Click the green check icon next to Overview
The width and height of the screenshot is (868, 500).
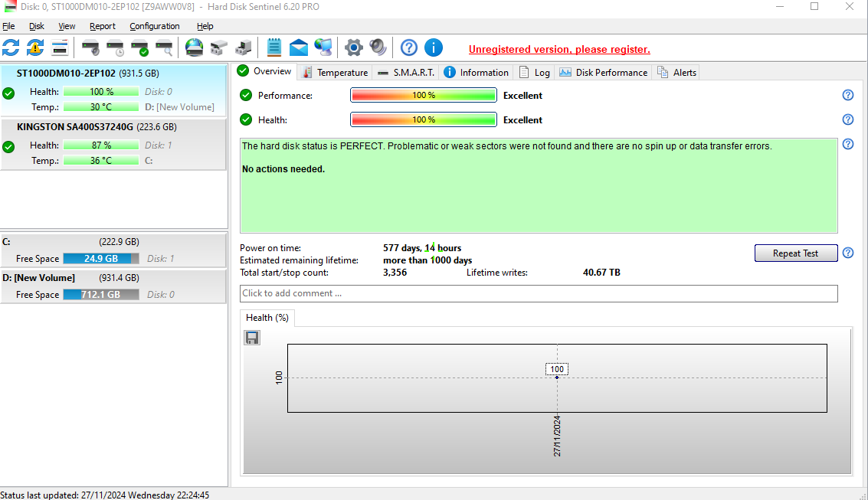242,70
